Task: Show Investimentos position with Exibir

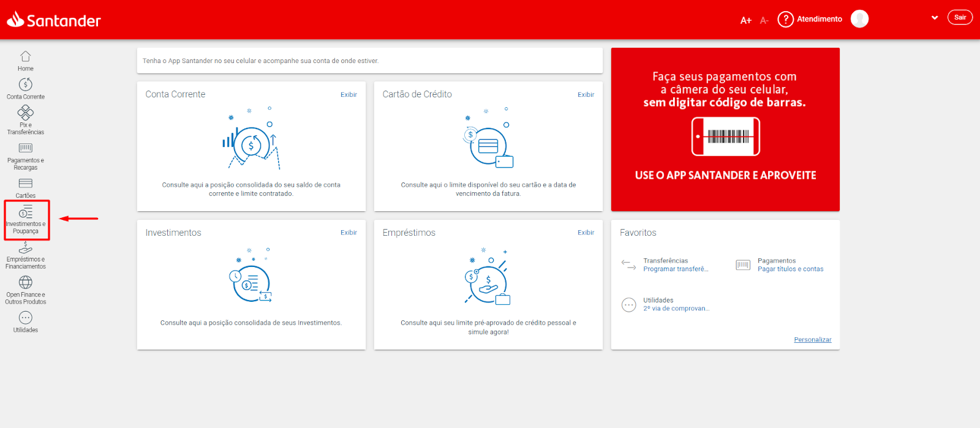Action: coord(349,232)
